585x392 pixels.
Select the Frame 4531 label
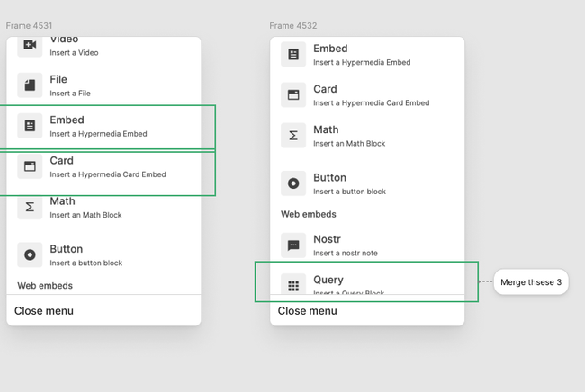coord(29,26)
